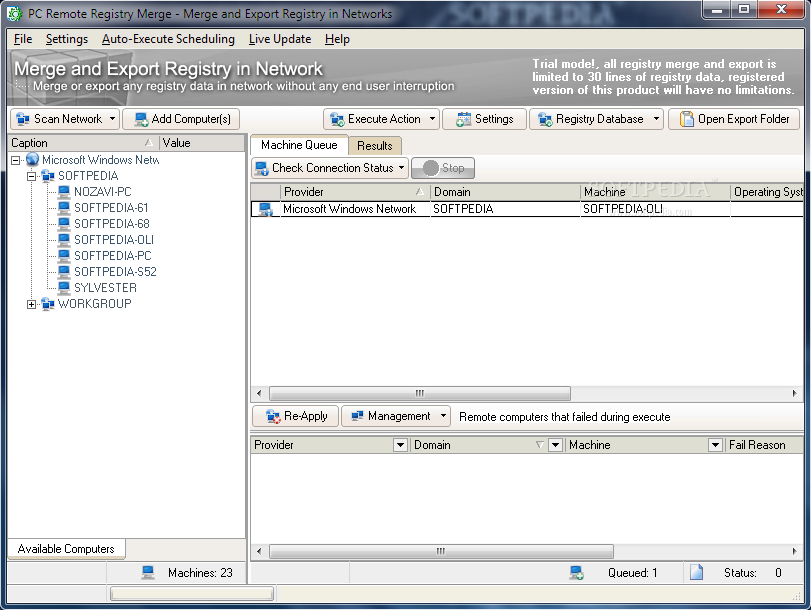811x610 pixels.
Task: Collapse the SOFTPEDIA tree node
Action: point(32,176)
